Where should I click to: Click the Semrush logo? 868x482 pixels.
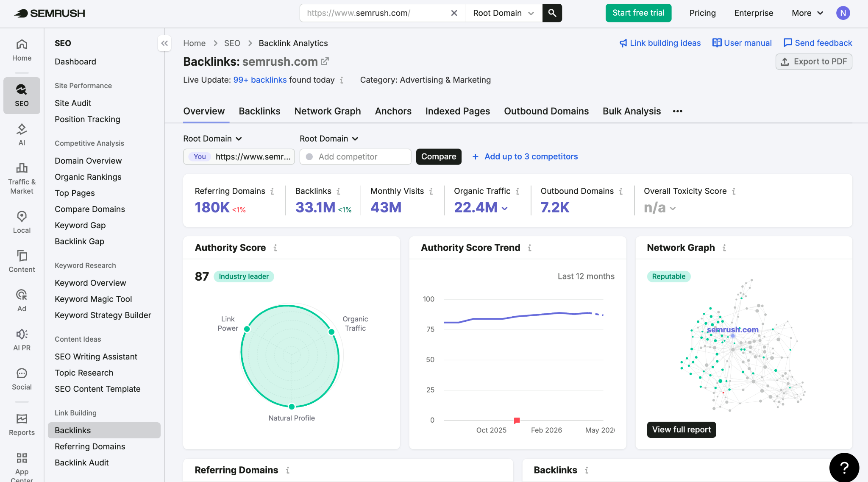coord(50,13)
